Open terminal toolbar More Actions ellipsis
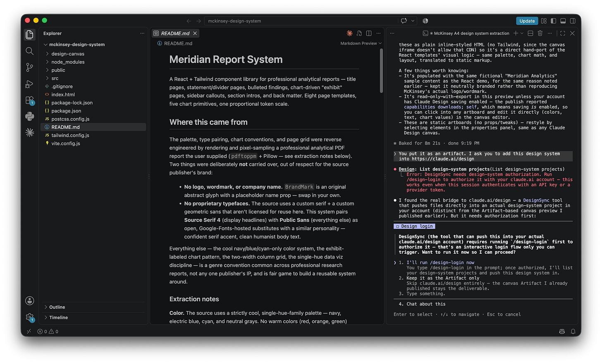This screenshot has width=602, height=364. (549, 33)
